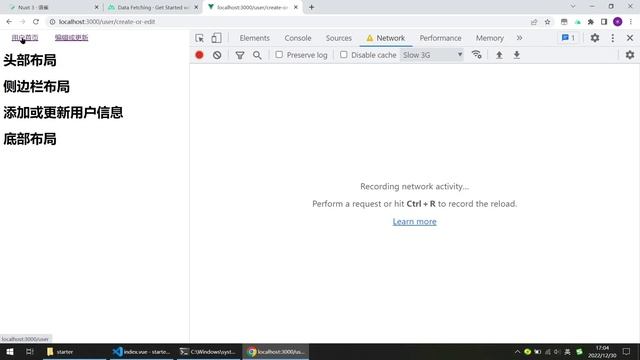Enable Disable cache checkbox
The height and width of the screenshot is (360, 640).
tap(344, 54)
